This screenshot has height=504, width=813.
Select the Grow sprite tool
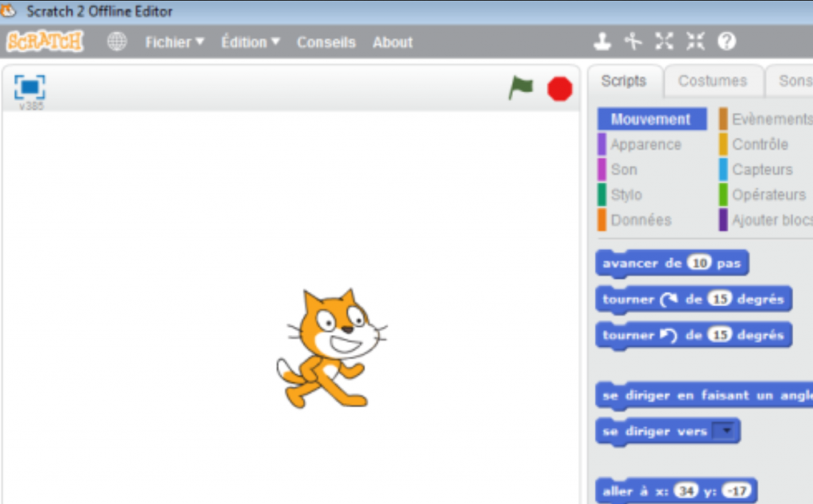(665, 41)
